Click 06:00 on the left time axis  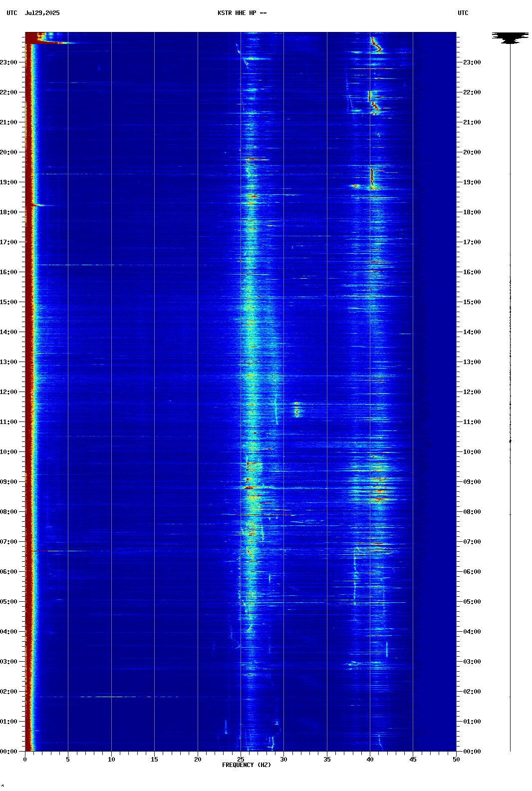(8, 572)
